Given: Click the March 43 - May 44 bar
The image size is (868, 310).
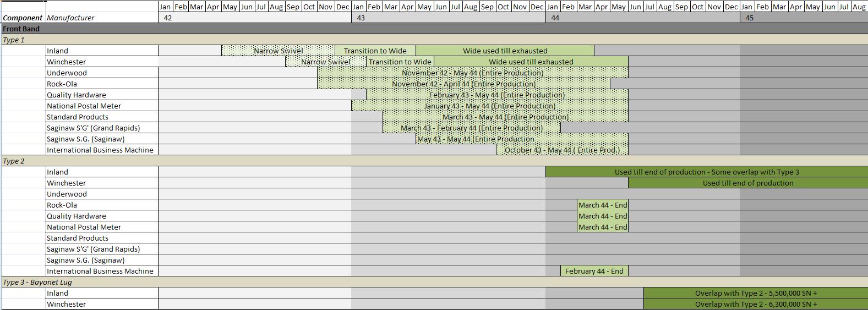Looking at the screenshot, I should [505, 117].
